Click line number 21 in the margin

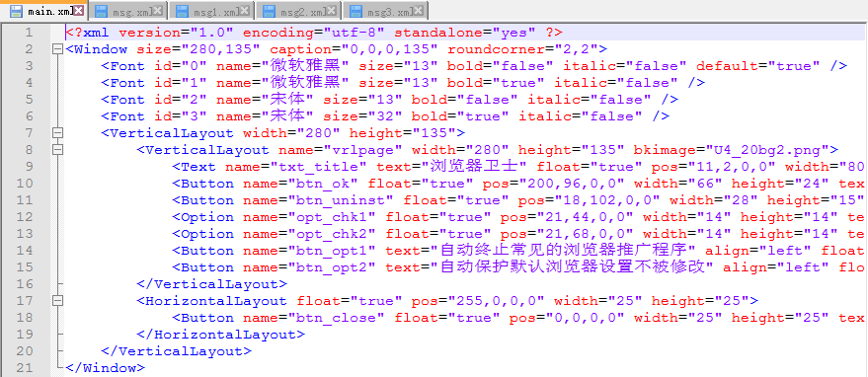click(25, 367)
